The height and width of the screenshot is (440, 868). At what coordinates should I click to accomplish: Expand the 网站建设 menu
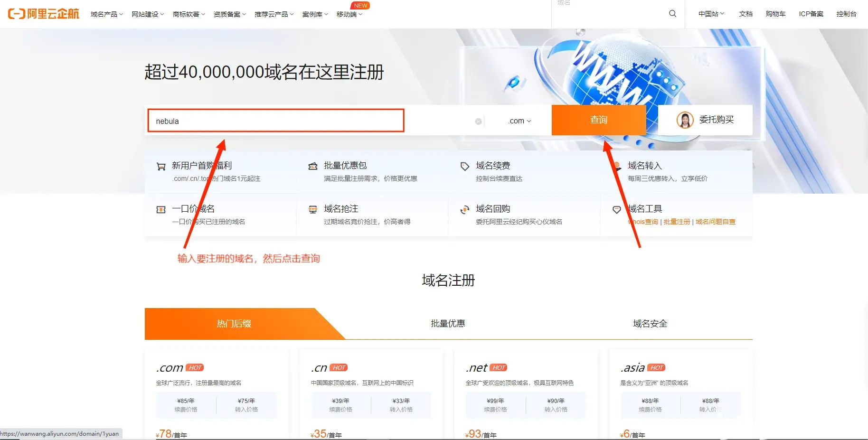pos(148,14)
